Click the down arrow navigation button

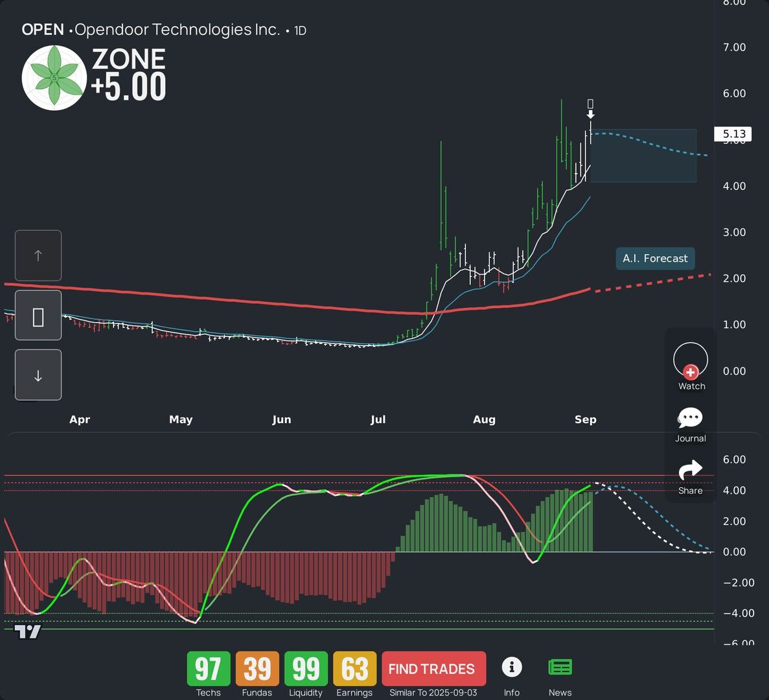click(x=38, y=375)
